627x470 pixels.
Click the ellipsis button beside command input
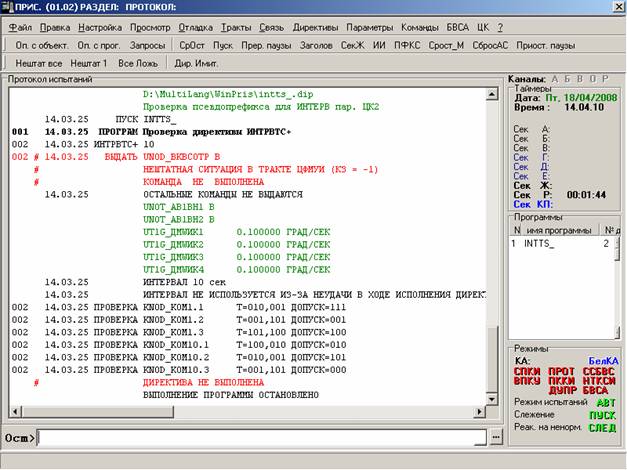pos(496,437)
